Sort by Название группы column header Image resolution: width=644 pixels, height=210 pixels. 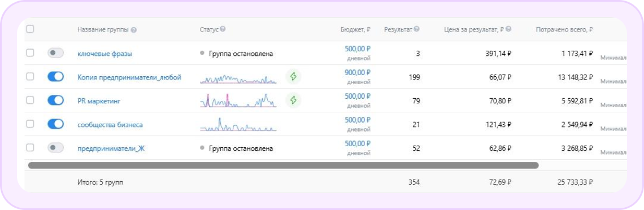(103, 29)
